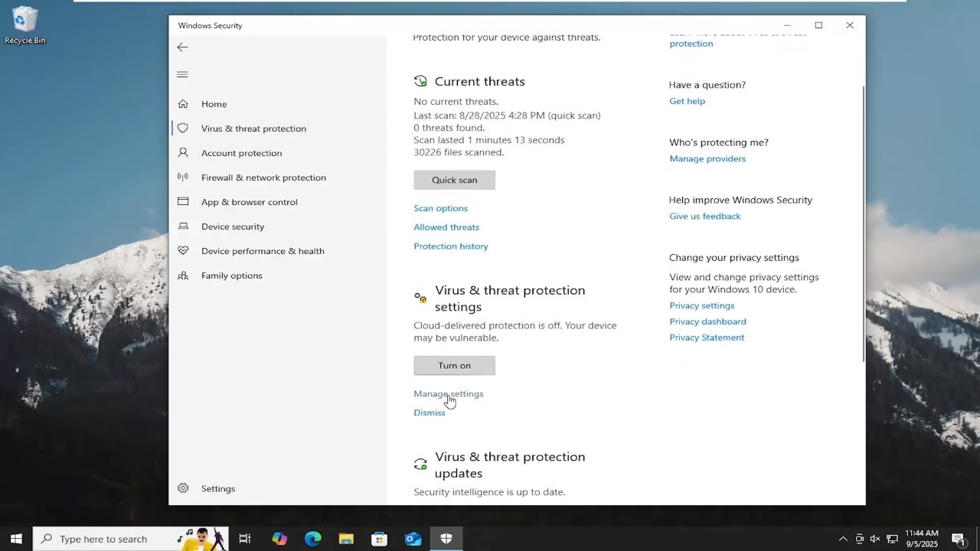Click the Manage providers link
Viewport: 980px width, 551px height.
coord(707,158)
